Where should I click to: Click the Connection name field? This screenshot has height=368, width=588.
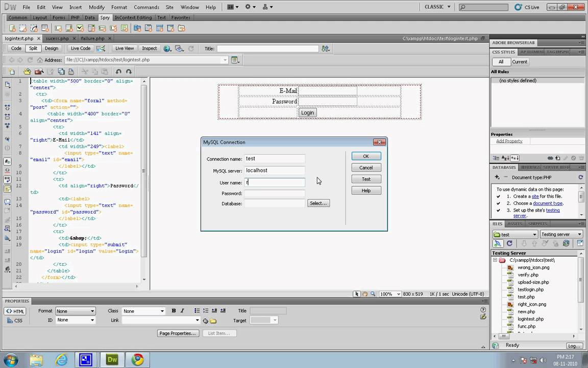[x=275, y=158]
